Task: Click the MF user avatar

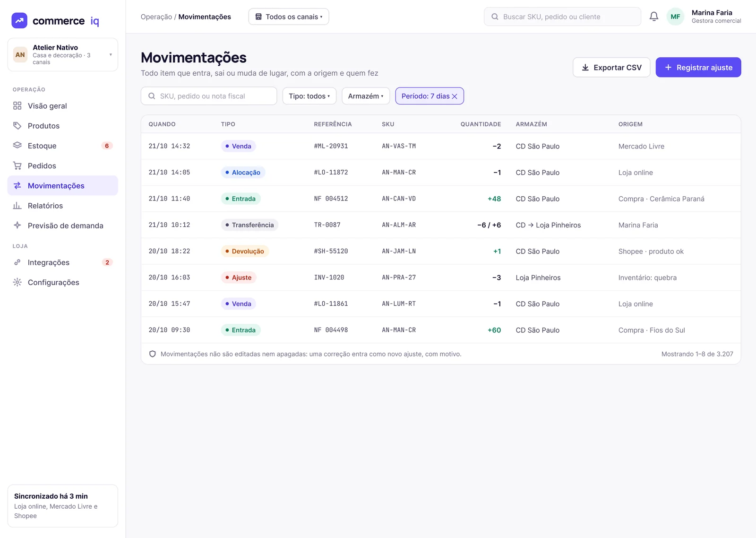Action: point(675,17)
